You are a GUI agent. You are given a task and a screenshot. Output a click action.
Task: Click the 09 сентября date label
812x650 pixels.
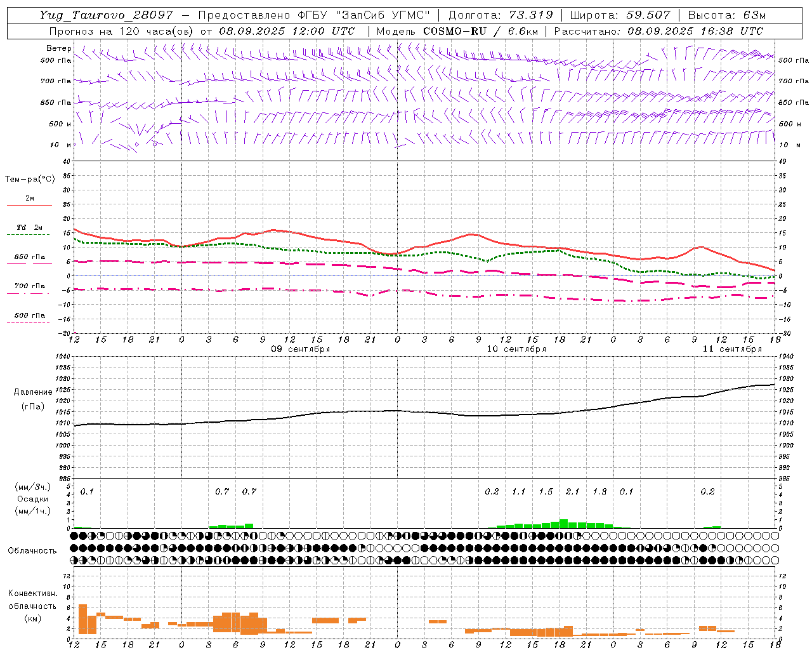point(301,349)
